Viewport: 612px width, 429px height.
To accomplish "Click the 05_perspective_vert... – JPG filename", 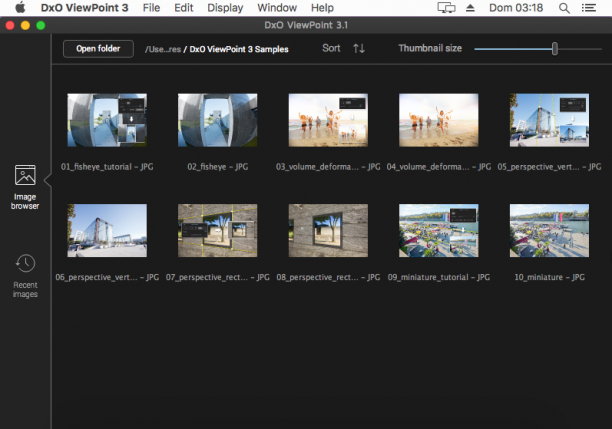I will pyautogui.click(x=549, y=167).
